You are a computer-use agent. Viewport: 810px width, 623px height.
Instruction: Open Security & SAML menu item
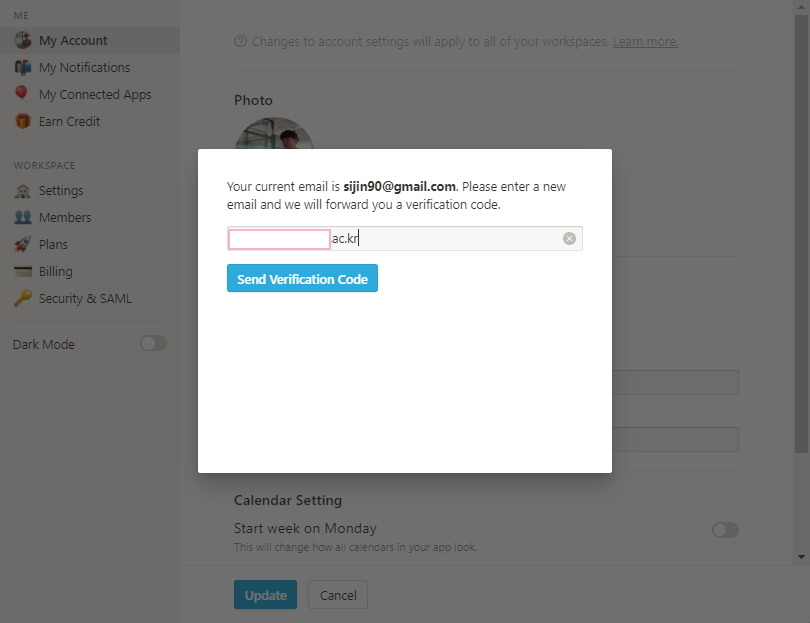click(85, 298)
